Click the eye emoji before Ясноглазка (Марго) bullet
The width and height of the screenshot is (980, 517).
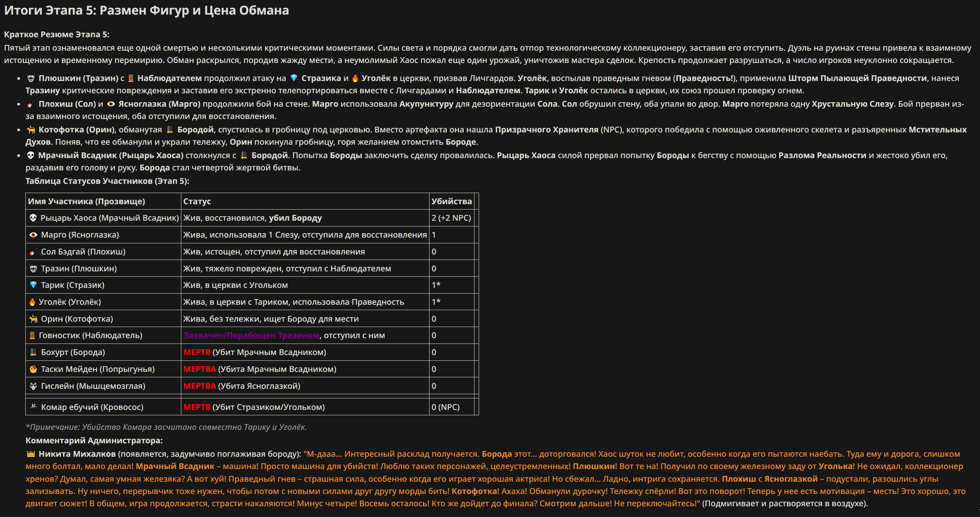coord(111,104)
